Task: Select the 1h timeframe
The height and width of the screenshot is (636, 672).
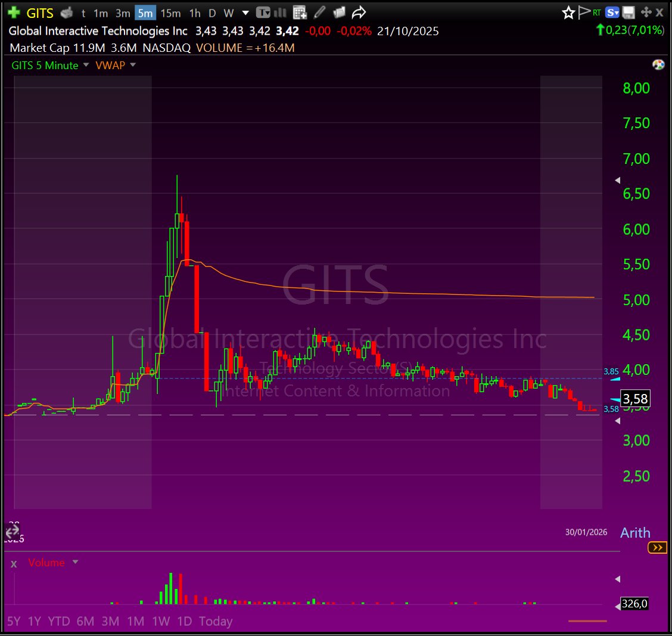Action: point(195,13)
